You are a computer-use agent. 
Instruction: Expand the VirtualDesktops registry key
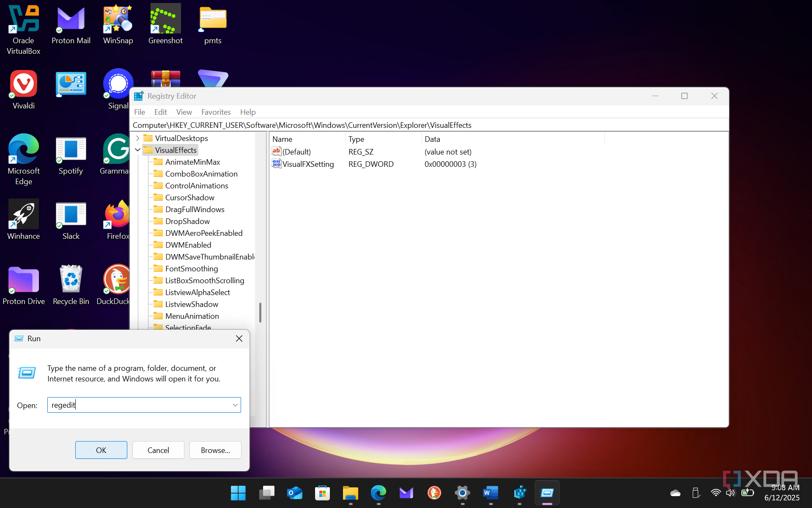point(137,138)
